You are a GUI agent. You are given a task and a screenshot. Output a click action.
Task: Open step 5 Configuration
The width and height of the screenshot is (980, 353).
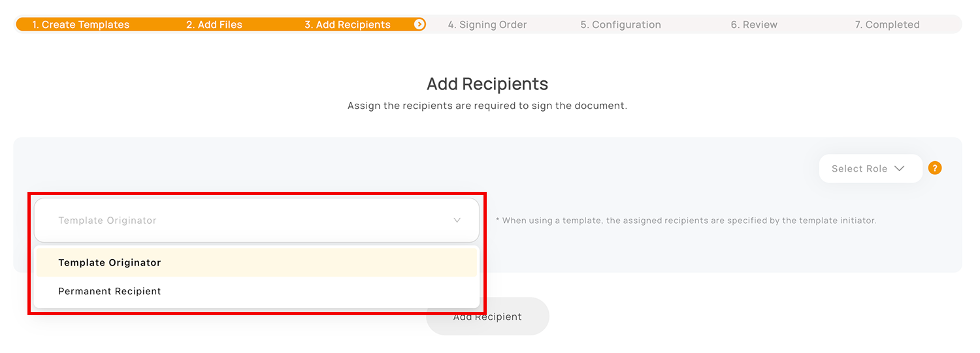(621, 25)
